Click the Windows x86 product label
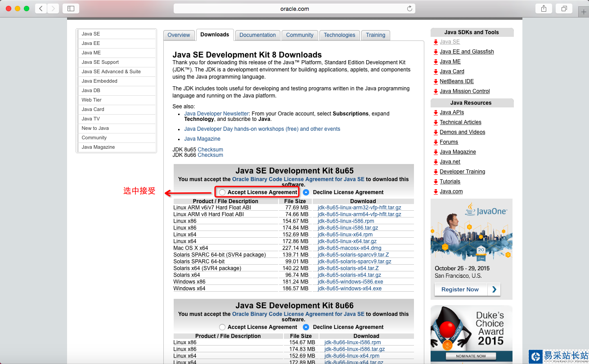 (x=189, y=282)
